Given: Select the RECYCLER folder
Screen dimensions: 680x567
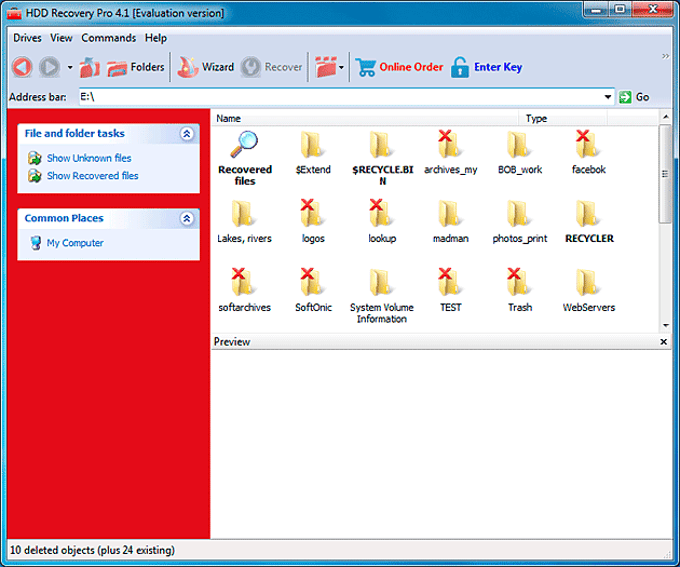Looking at the screenshot, I should [589, 222].
